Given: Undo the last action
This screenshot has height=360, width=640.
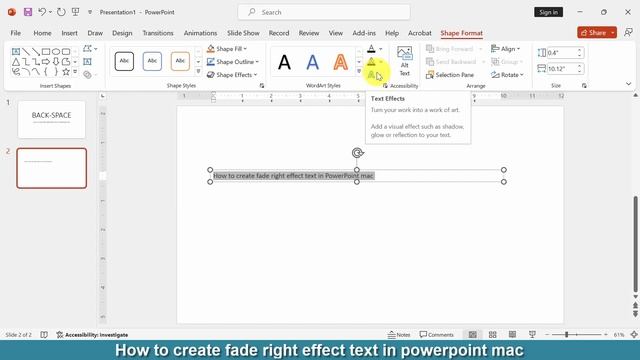Looking at the screenshot, I should tap(42, 12).
